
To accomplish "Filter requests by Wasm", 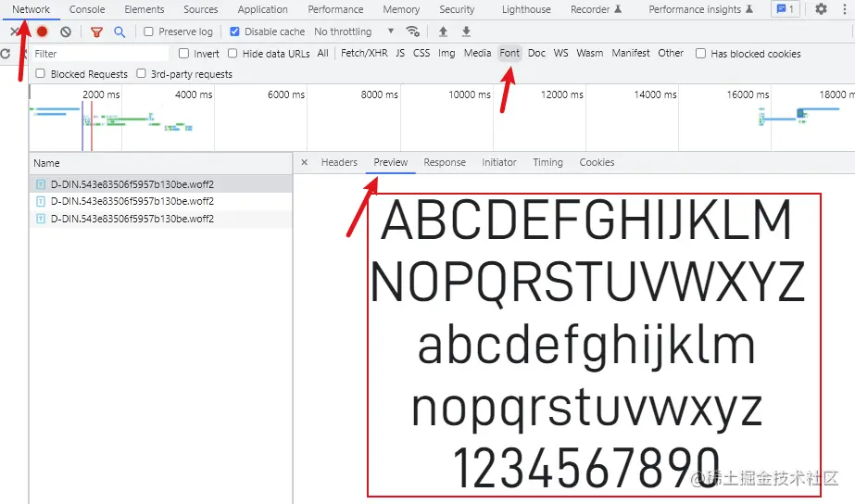I will [590, 54].
